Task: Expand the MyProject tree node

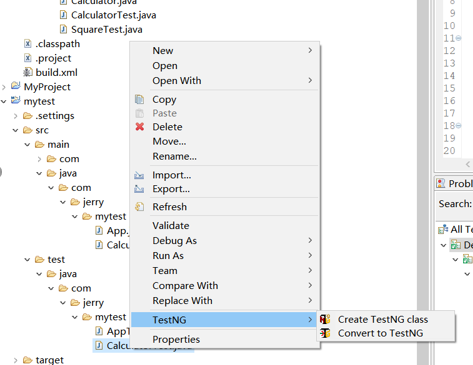Action: 4,87
